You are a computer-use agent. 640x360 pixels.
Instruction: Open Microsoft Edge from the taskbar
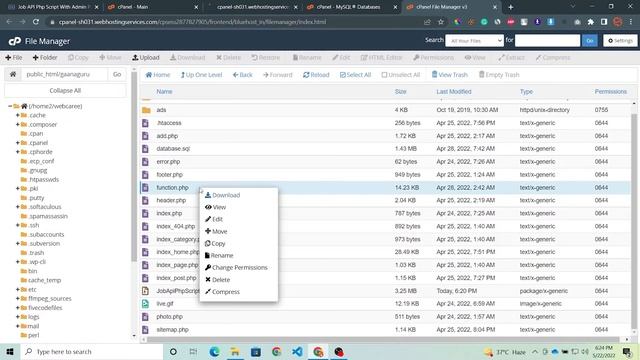pyautogui.click(x=214, y=351)
